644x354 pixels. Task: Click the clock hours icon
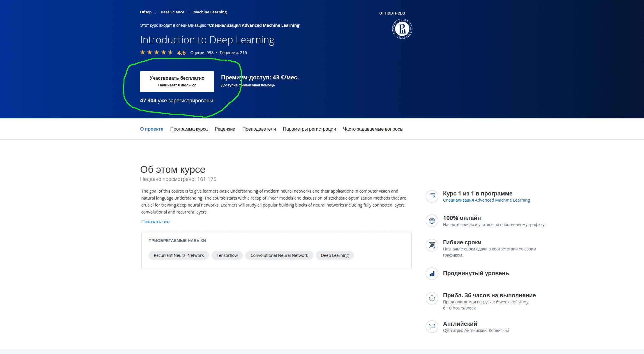[432, 298]
